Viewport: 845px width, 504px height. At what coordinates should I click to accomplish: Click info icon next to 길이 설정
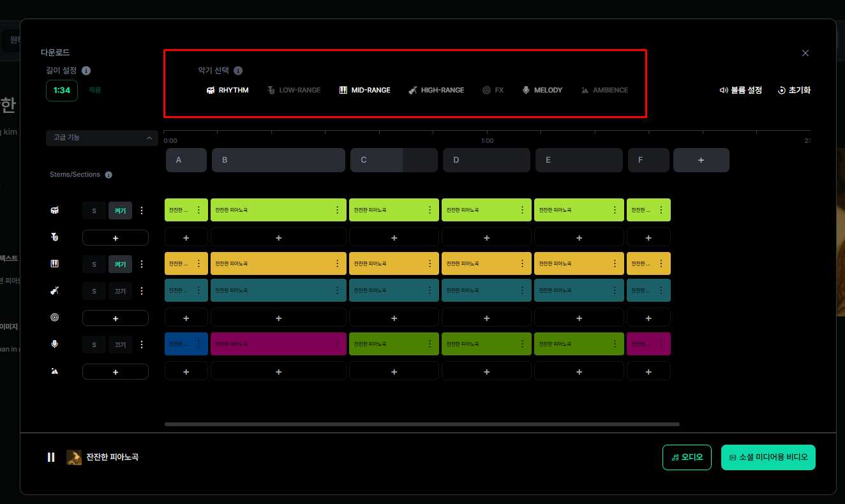86,71
